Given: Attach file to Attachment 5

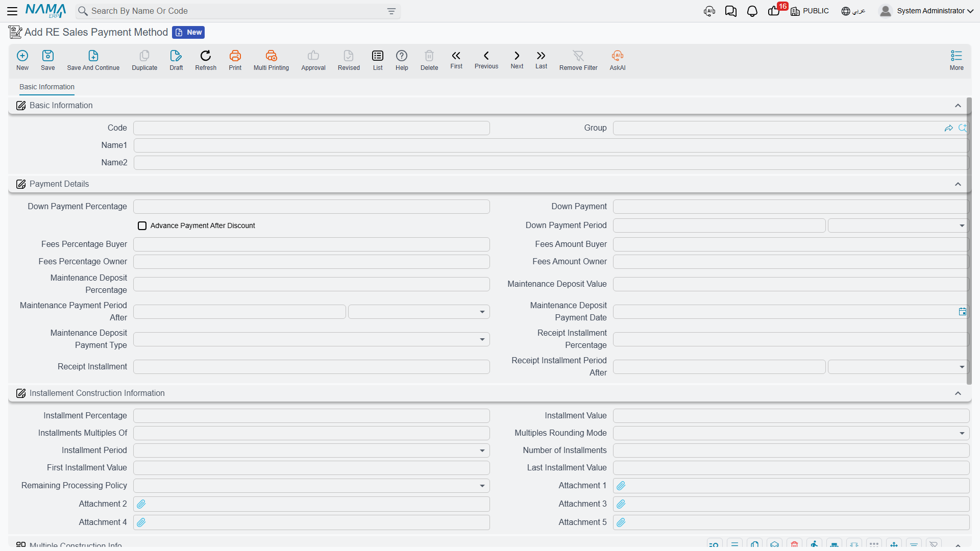Looking at the screenshot, I should point(621,522).
